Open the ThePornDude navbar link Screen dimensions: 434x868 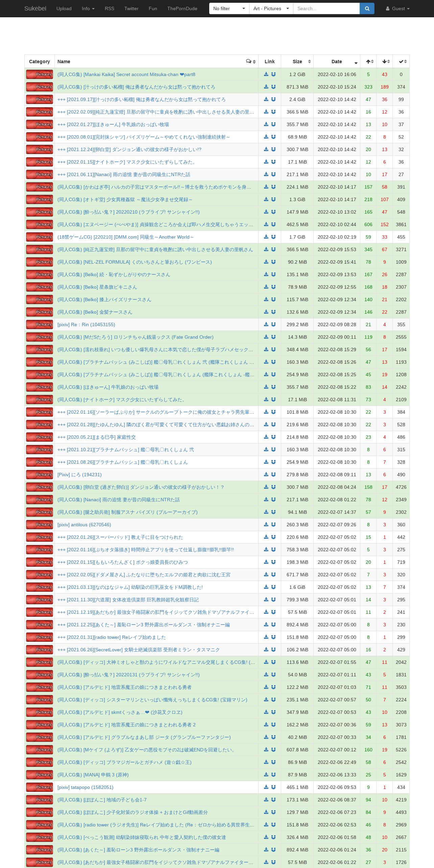click(182, 8)
